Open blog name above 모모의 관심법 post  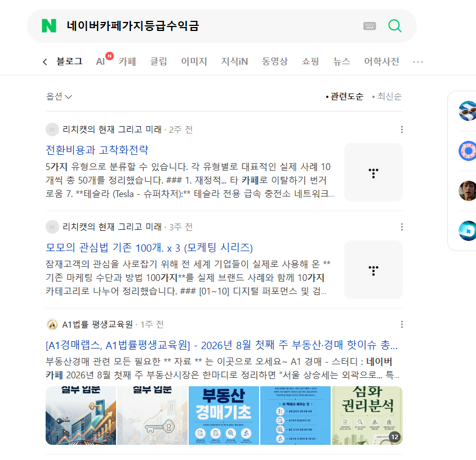tap(112, 227)
